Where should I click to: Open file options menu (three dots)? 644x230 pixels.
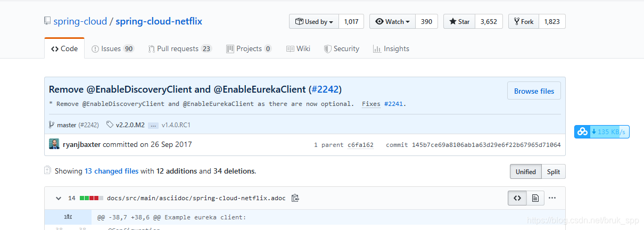tap(552, 198)
